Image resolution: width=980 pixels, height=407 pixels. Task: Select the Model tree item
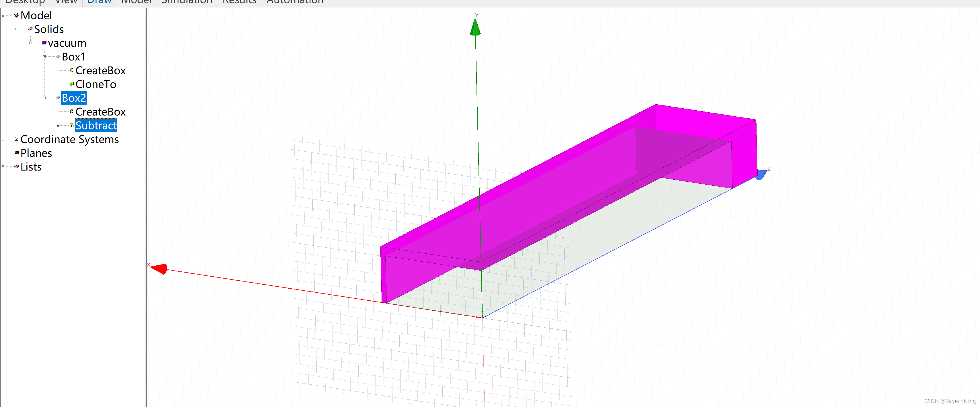[36, 15]
